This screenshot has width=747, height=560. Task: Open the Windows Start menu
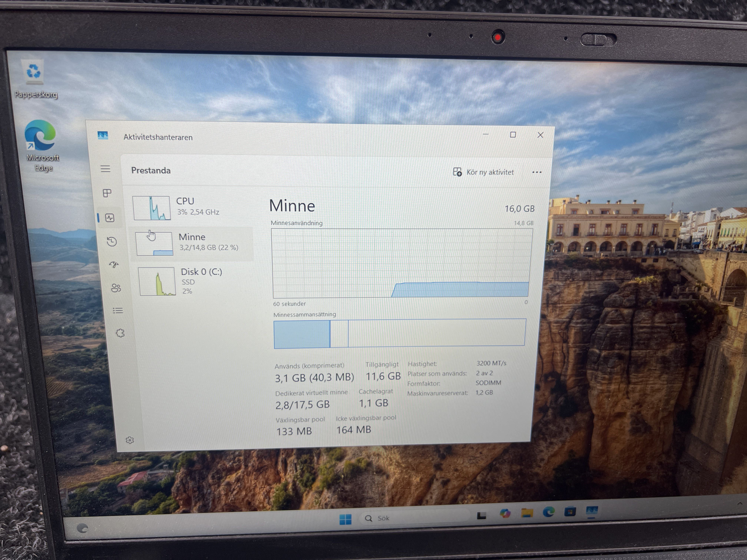[x=345, y=519]
